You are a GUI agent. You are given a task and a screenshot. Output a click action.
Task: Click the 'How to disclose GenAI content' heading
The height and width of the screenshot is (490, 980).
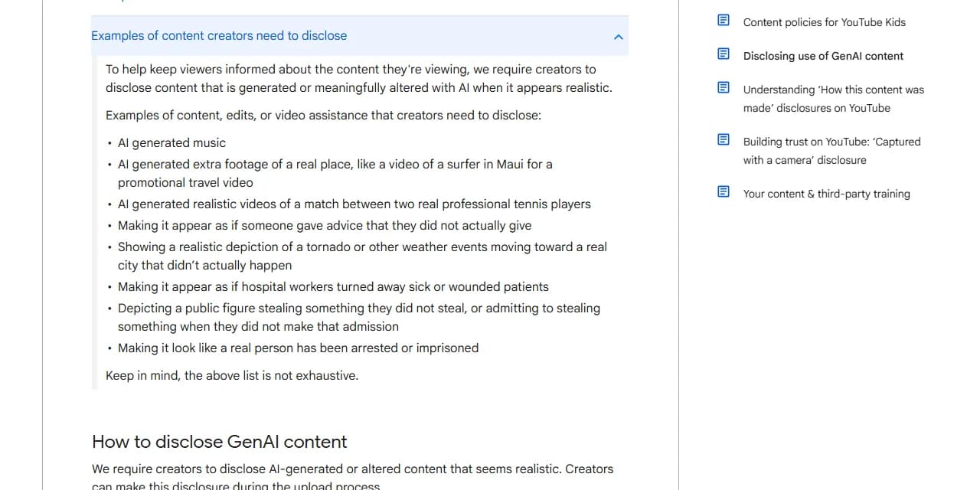(x=220, y=442)
